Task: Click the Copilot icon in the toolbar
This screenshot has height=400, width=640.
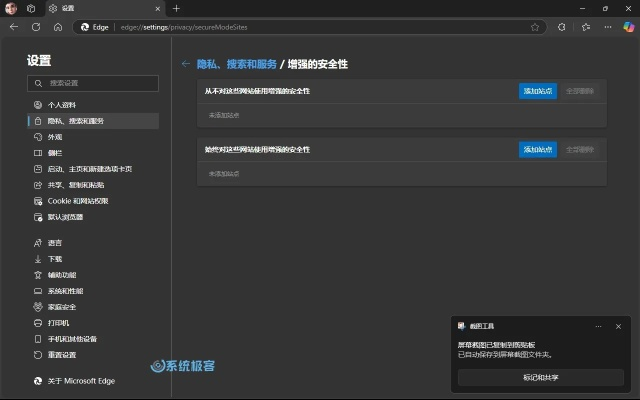Action: pos(628,27)
